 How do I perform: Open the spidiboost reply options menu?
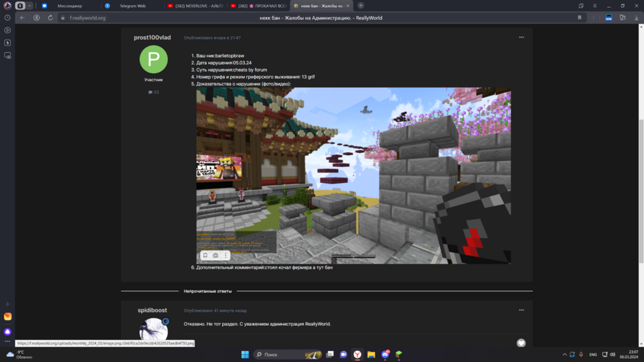click(x=521, y=310)
